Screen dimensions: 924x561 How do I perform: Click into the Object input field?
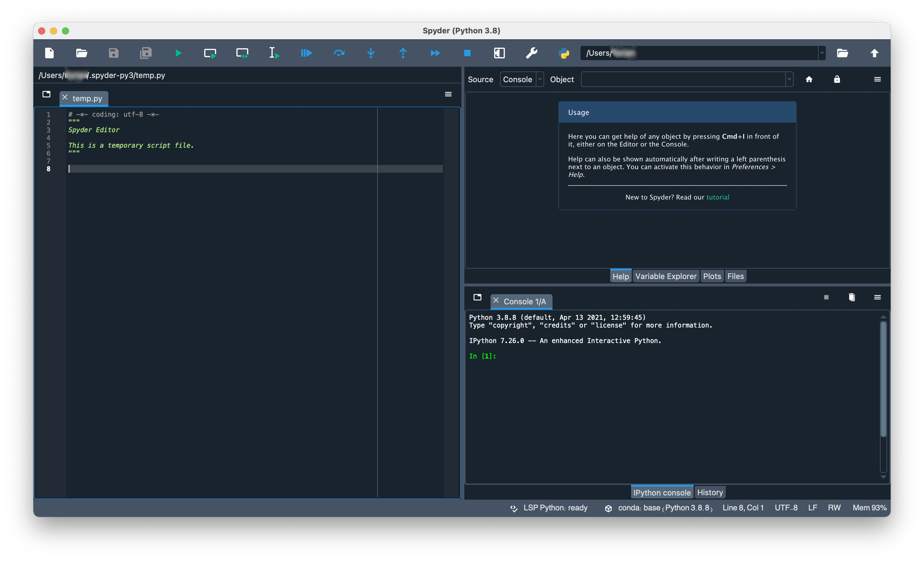pos(683,79)
